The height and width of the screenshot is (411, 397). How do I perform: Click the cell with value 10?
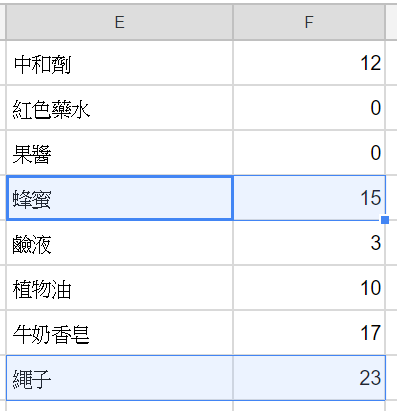(x=309, y=288)
